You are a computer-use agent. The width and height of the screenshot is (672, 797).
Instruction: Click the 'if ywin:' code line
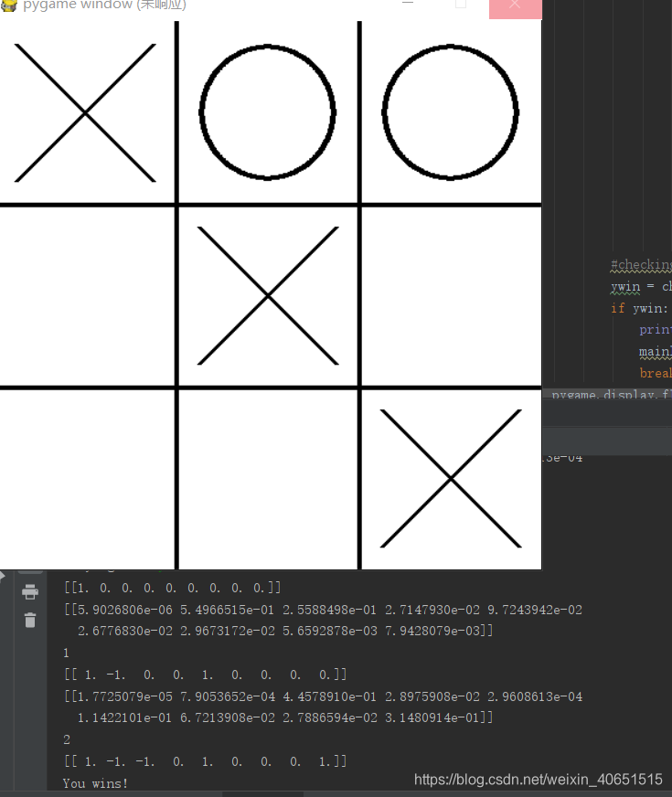[x=639, y=309]
